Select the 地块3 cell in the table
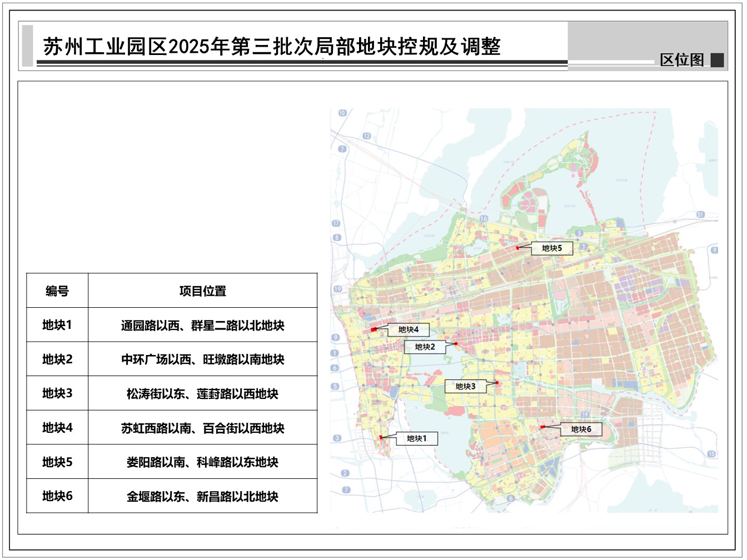Image resolution: width=747 pixels, height=560 pixels. (x=57, y=393)
